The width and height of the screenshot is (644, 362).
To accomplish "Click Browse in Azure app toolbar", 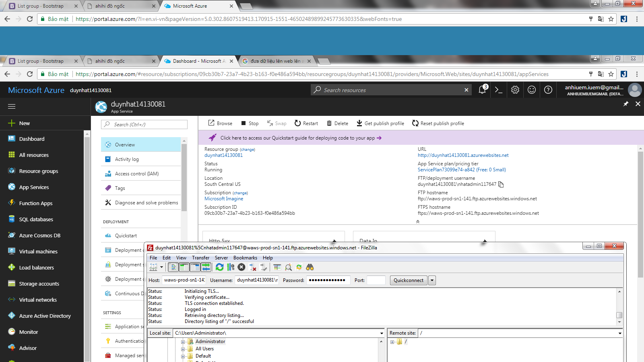I will [220, 123].
